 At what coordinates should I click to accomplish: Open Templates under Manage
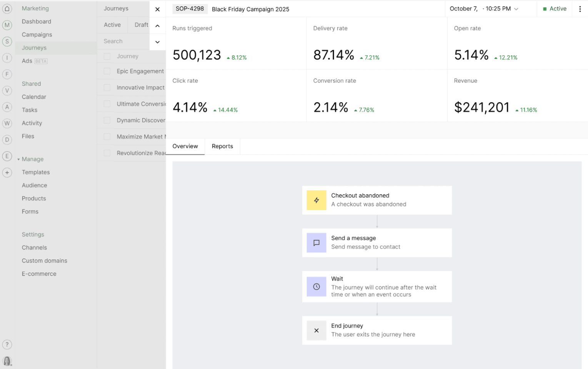click(x=36, y=172)
